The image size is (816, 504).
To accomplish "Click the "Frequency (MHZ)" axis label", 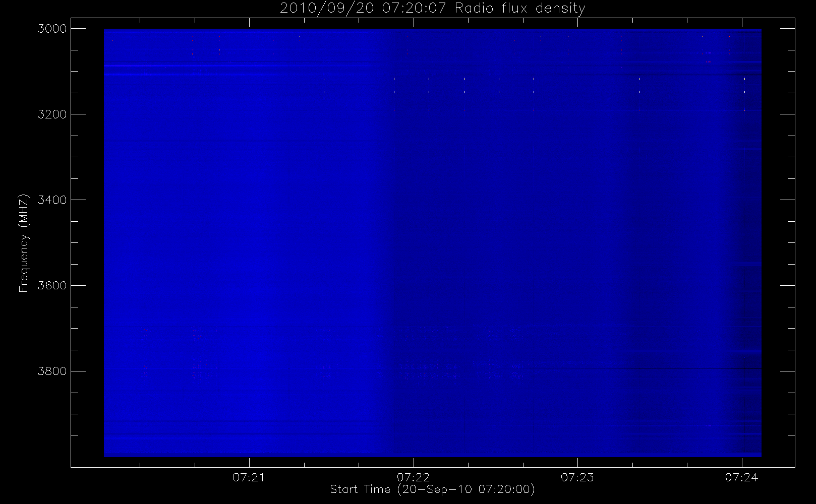I will [x=24, y=243].
